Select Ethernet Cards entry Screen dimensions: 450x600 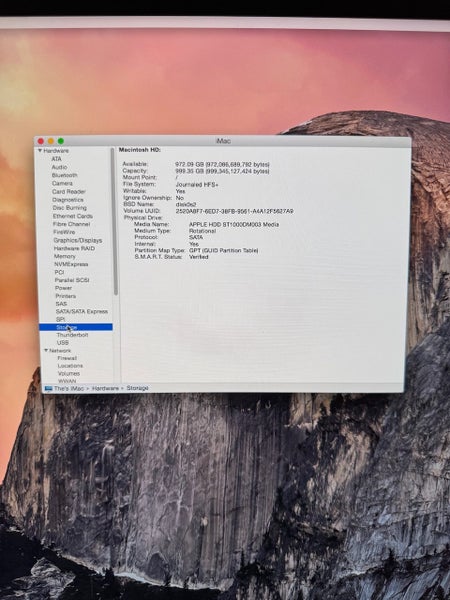73,216
